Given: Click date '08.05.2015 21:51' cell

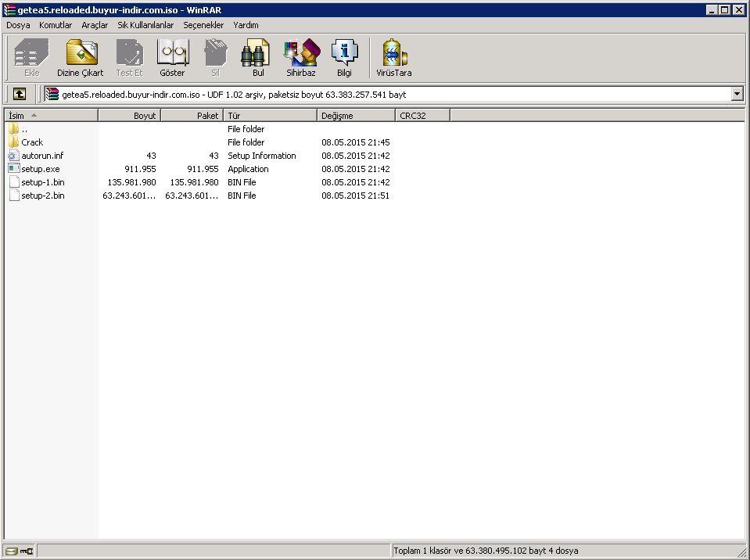Looking at the screenshot, I should tap(355, 196).
